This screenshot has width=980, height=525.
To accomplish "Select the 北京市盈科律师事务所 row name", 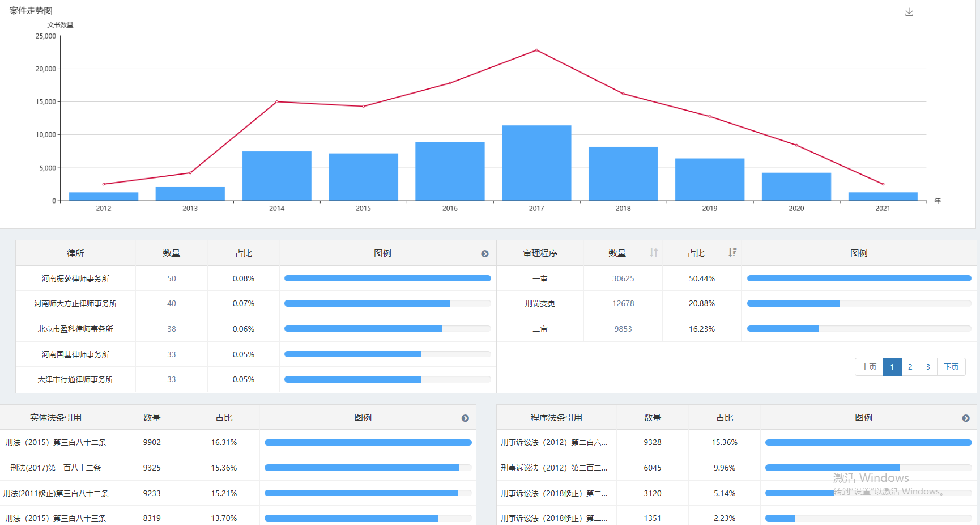I will click(x=75, y=329).
